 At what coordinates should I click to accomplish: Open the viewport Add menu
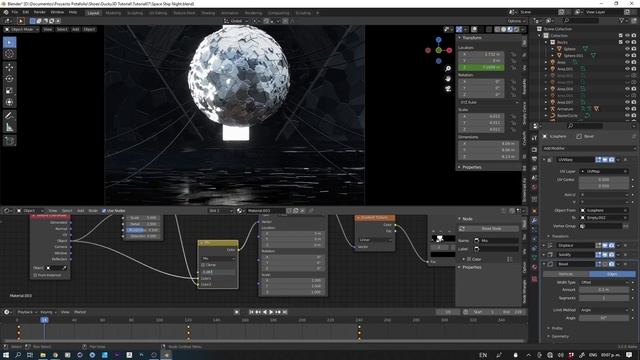tap(76, 29)
